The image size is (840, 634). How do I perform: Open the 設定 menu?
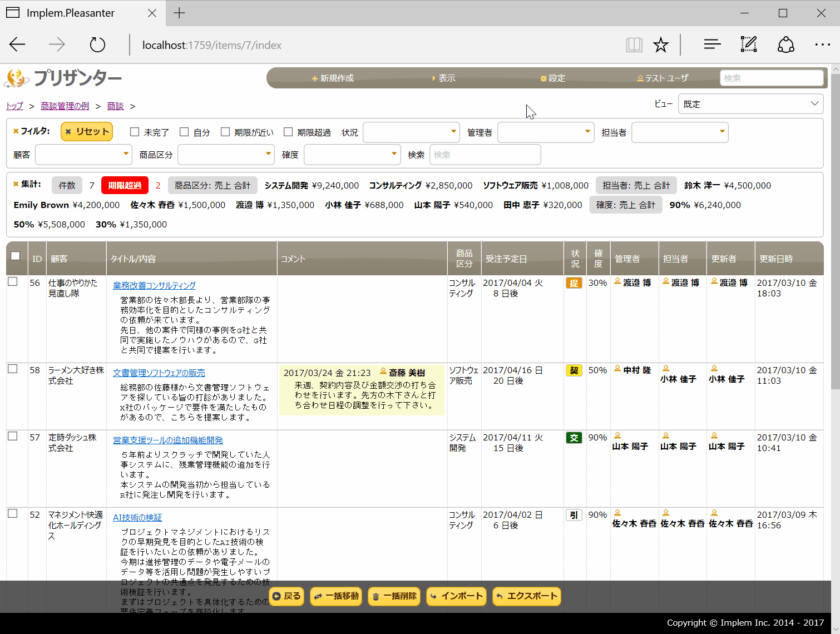553,78
